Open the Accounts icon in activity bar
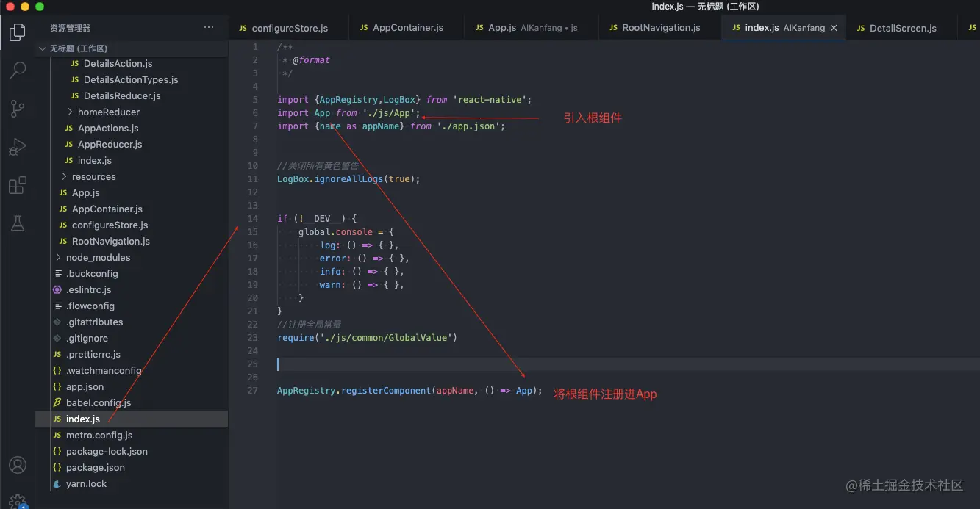This screenshot has width=980, height=509. pyautogui.click(x=18, y=465)
